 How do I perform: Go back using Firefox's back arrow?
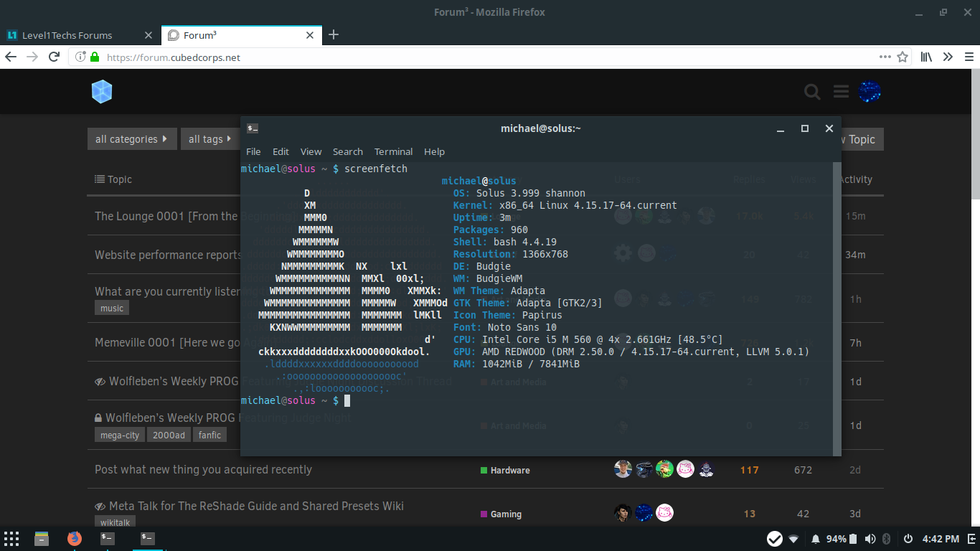(x=11, y=57)
